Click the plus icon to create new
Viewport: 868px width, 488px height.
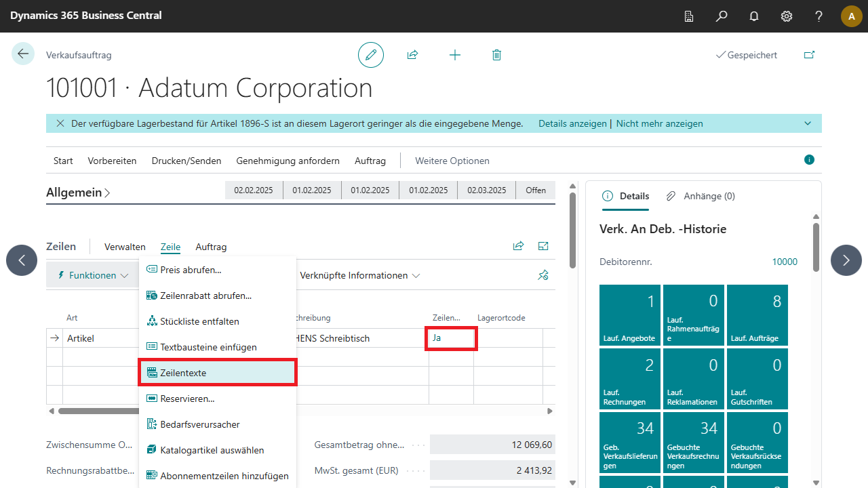pos(455,55)
